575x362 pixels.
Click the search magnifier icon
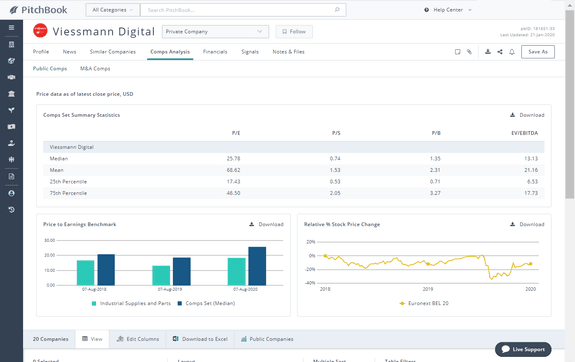(x=337, y=10)
